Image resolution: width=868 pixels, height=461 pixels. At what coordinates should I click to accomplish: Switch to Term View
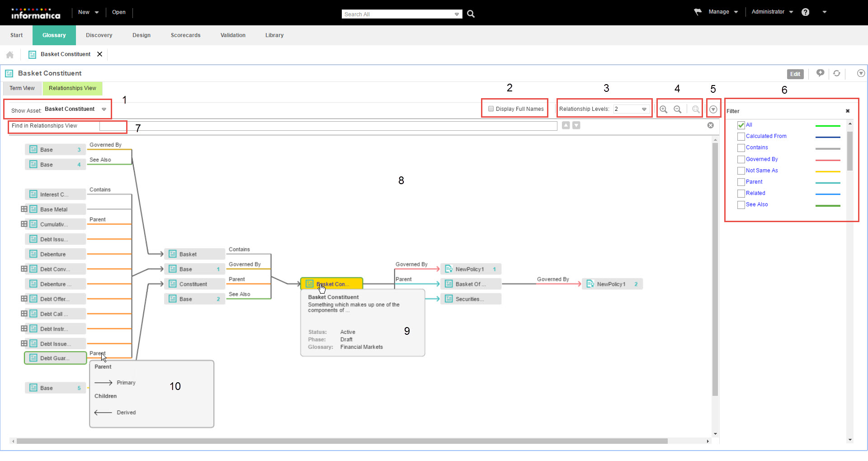coord(22,88)
